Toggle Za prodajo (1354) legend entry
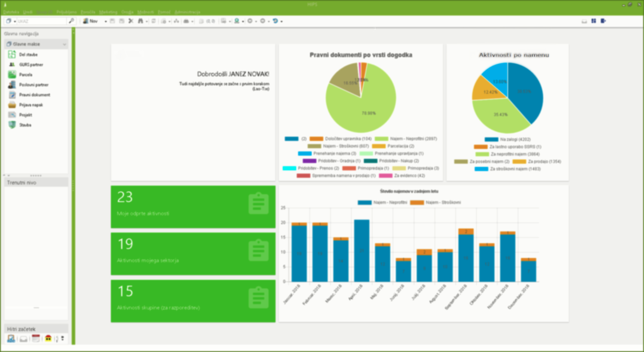This screenshot has height=352, width=644. pyautogui.click(x=537, y=162)
